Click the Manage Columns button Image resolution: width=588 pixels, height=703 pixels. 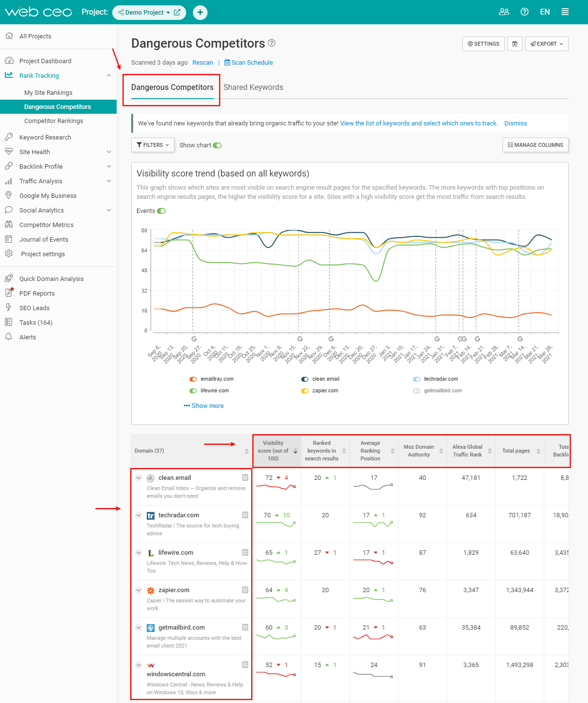535,145
